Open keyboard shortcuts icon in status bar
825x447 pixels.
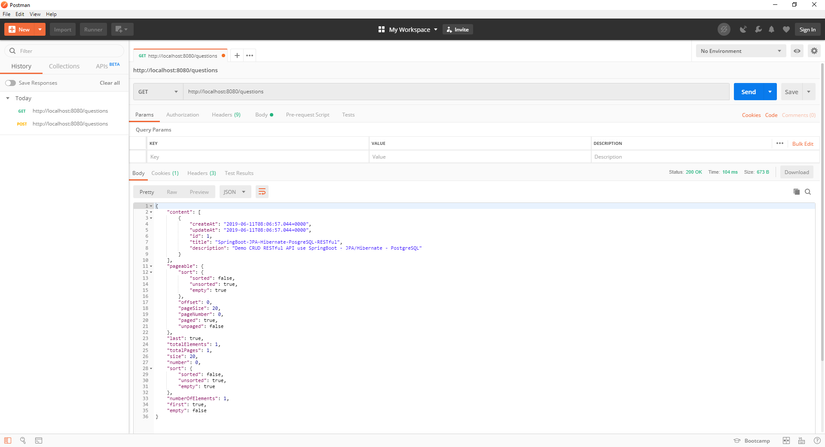pos(801,441)
